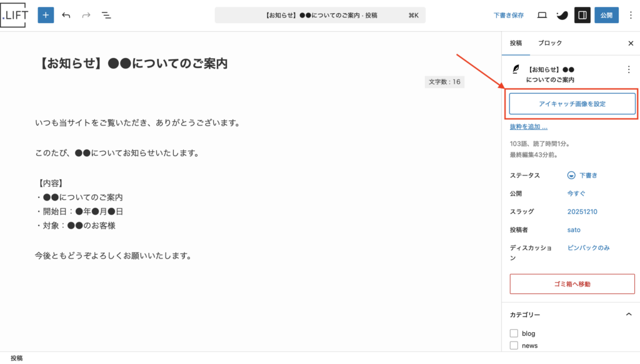Open post actions three-dot menu
The width and height of the screenshot is (640, 364).
[629, 69]
